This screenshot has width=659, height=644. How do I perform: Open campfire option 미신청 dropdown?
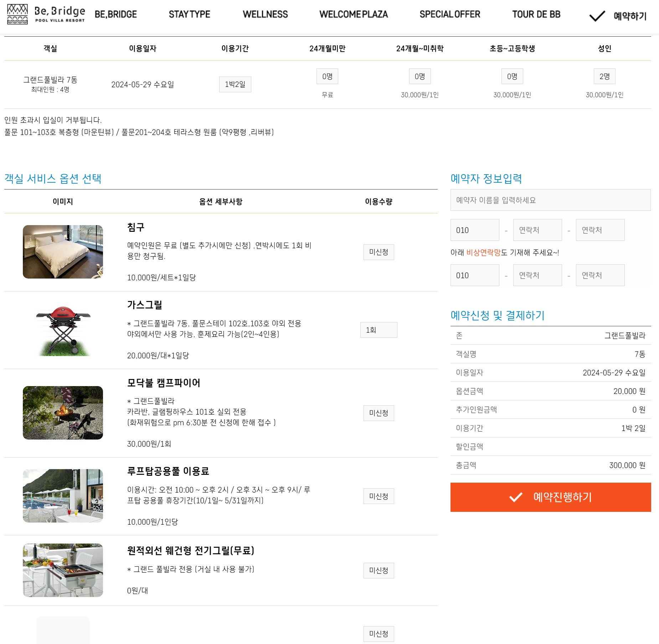pos(379,413)
